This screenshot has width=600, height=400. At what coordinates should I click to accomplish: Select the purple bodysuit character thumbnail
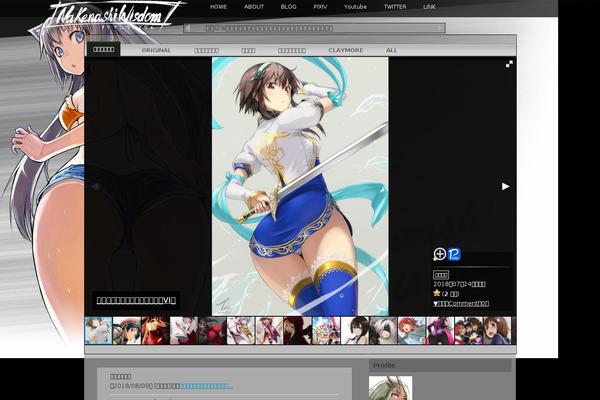[x=440, y=330]
